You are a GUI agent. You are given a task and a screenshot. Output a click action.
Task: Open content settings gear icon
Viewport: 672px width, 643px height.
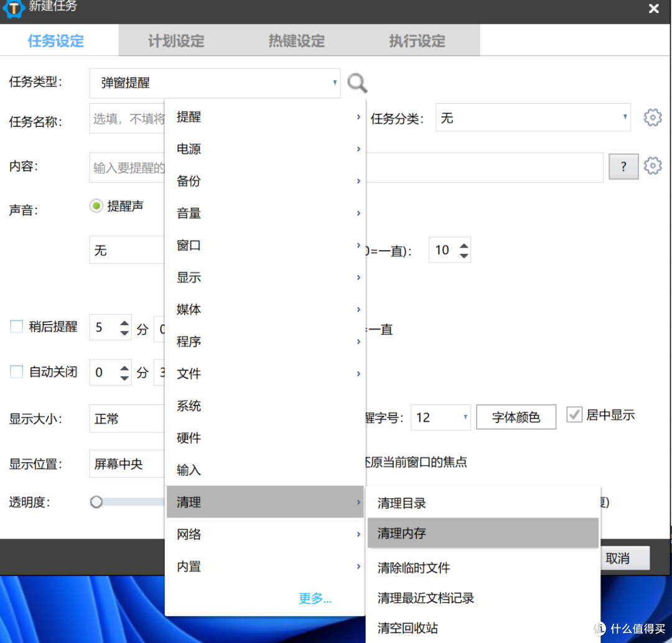(x=652, y=166)
